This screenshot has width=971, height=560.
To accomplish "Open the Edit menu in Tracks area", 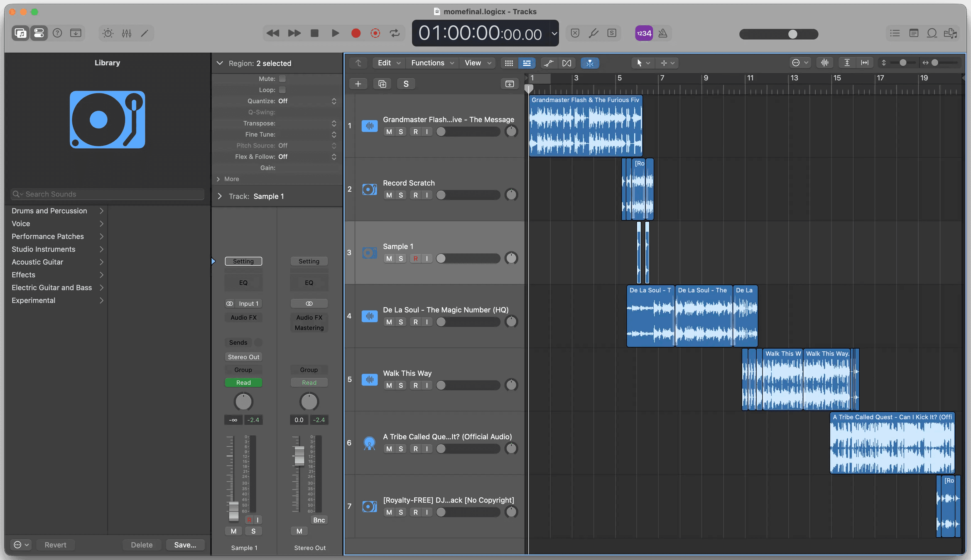I will (x=388, y=63).
